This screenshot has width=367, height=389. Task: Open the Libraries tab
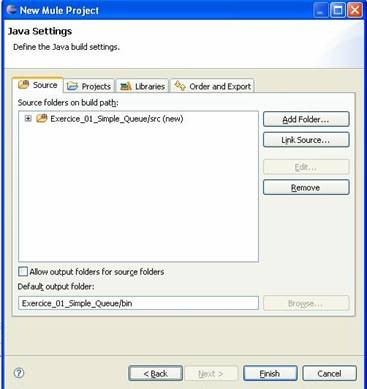click(x=143, y=86)
